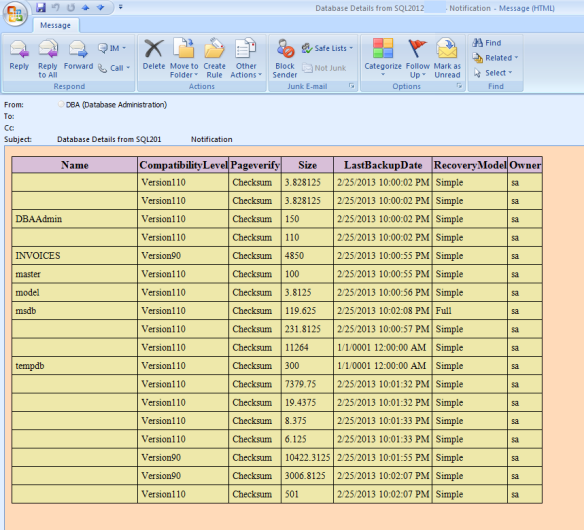584x530 pixels.
Task: Forward this notification message
Action: [x=78, y=56]
